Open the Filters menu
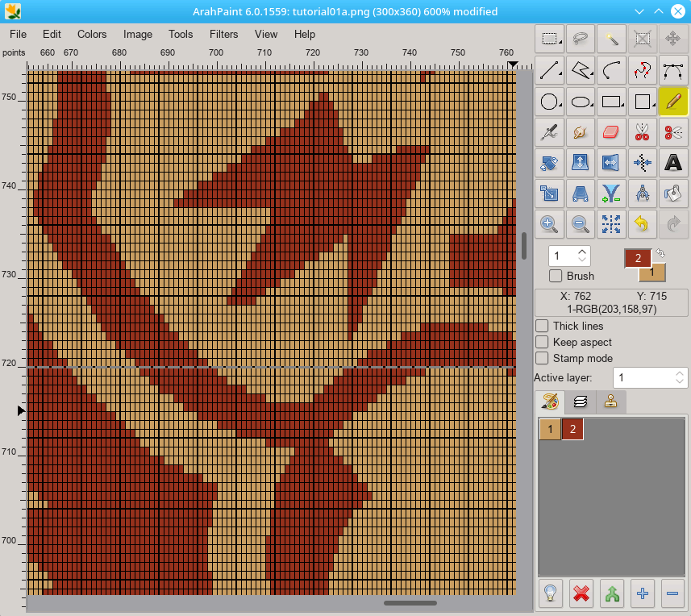 (224, 35)
